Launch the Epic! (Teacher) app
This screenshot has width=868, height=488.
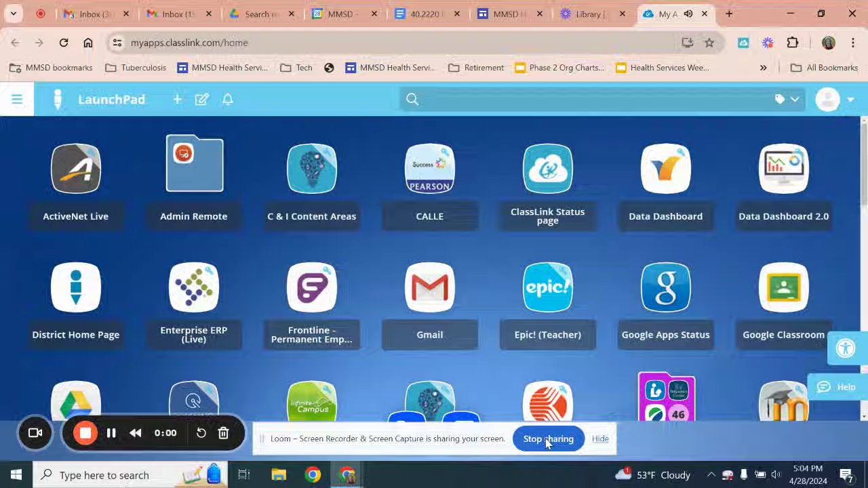pos(547,287)
